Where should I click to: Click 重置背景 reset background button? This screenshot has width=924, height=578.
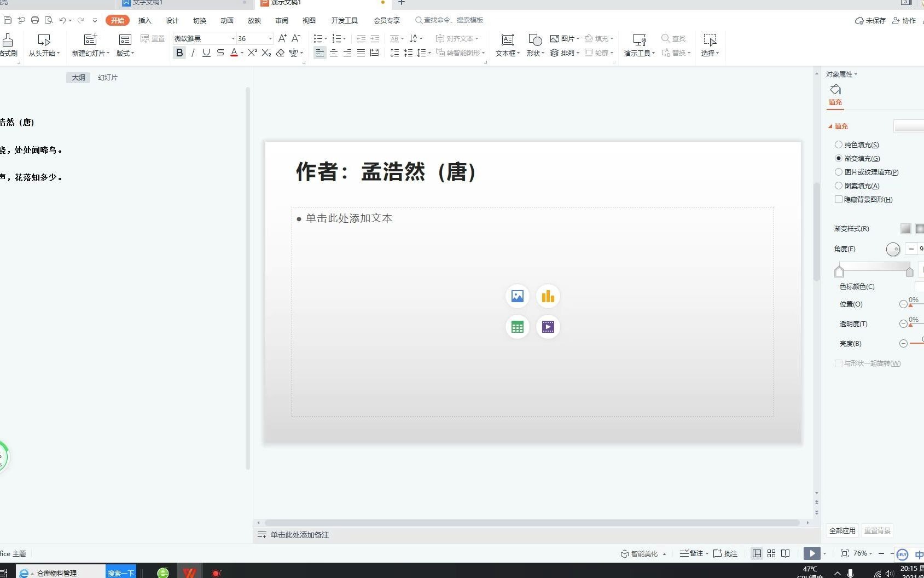pyautogui.click(x=877, y=530)
